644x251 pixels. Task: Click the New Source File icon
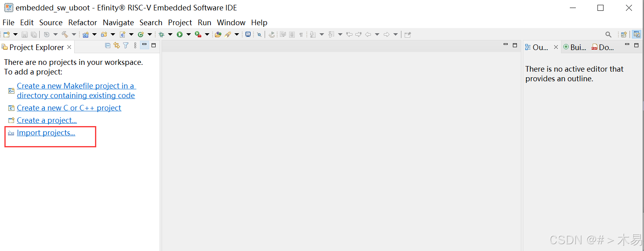pos(122,34)
